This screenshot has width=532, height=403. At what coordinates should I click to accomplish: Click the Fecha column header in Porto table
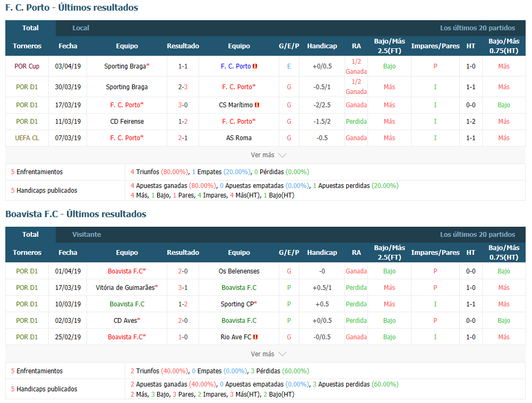coord(68,46)
